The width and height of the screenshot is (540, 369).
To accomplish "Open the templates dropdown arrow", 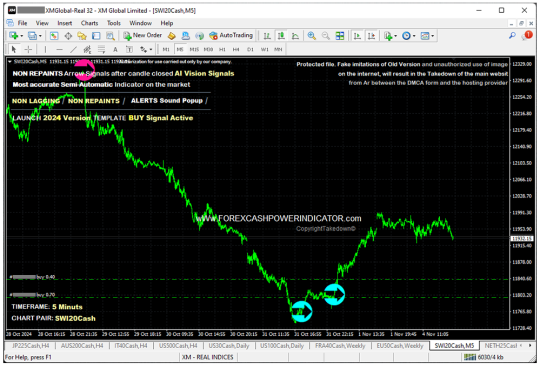I will tap(433, 36).
